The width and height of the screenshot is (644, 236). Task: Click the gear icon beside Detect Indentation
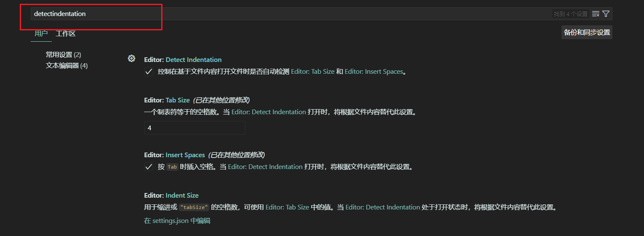tap(131, 58)
